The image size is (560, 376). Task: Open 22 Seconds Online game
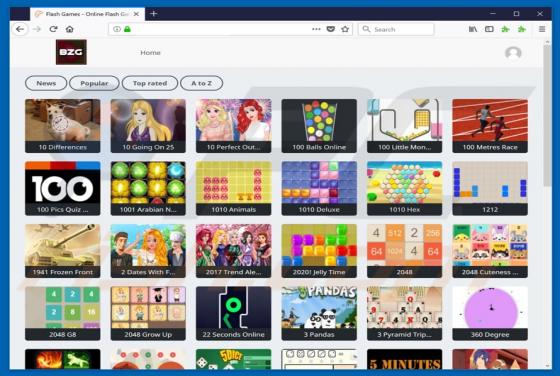[234, 313]
